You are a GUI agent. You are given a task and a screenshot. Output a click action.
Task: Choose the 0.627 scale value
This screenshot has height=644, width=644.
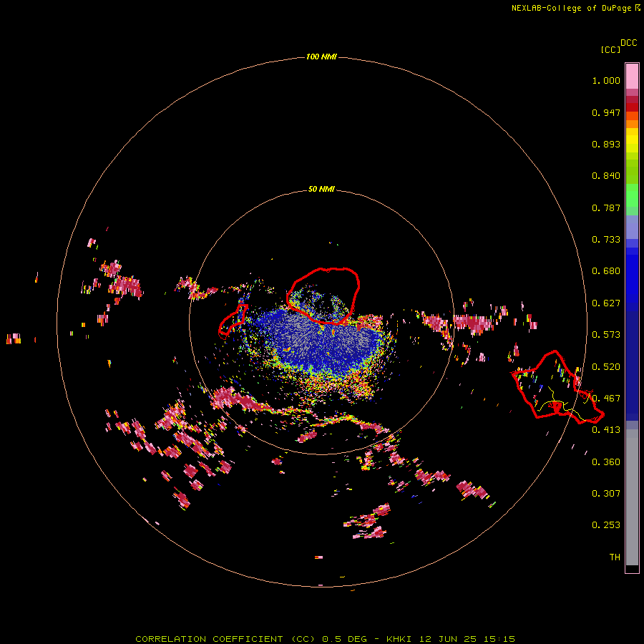[606, 303]
